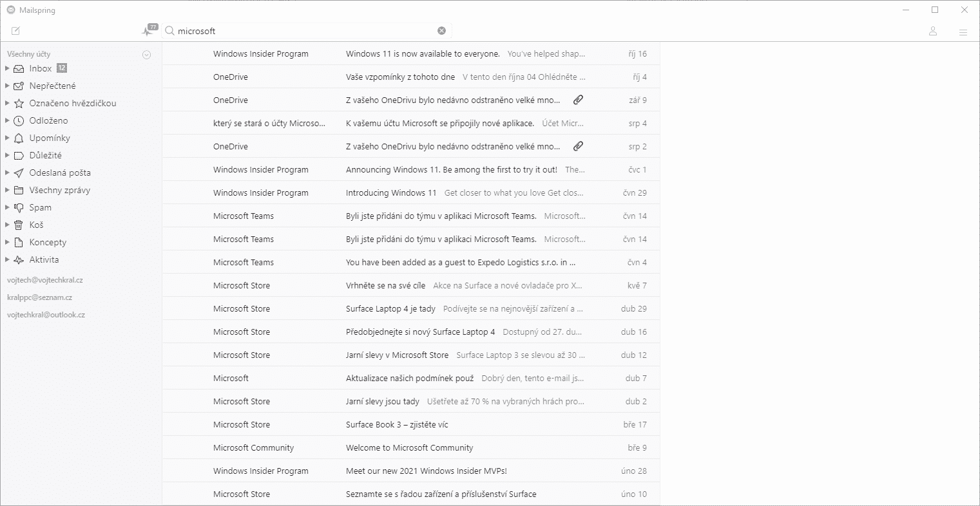This screenshot has width=980, height=506.
Task: Select the Důležité folder
Action: tap(45, 156)
